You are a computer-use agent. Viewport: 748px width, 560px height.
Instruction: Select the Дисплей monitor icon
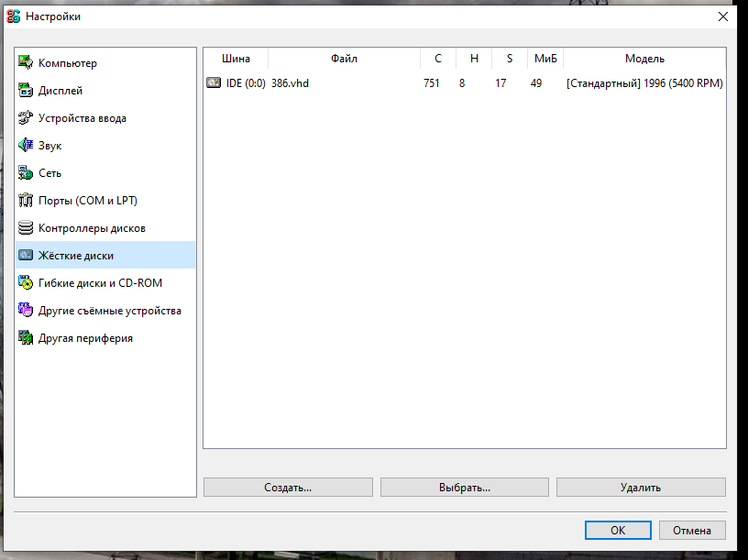coord(26,91)
